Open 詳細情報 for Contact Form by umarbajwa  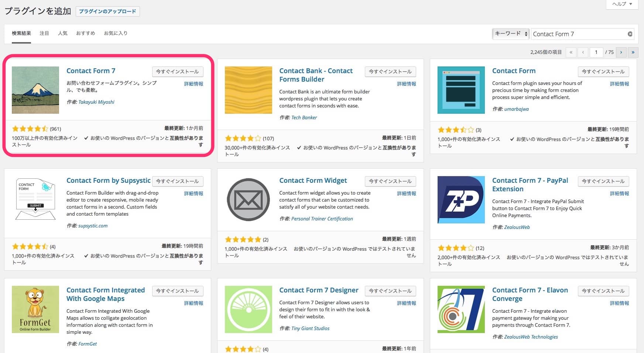click(620, 84)
